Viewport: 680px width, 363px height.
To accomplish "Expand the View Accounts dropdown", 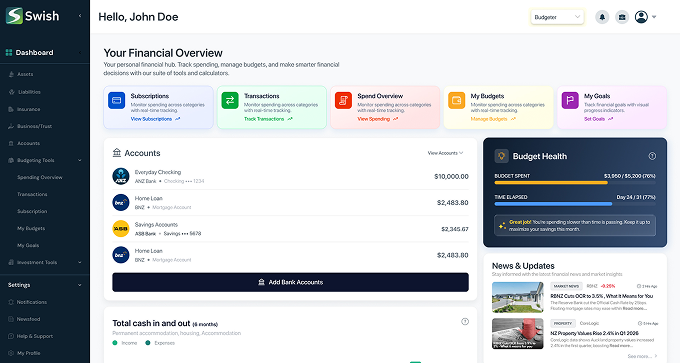I will 445,153.
